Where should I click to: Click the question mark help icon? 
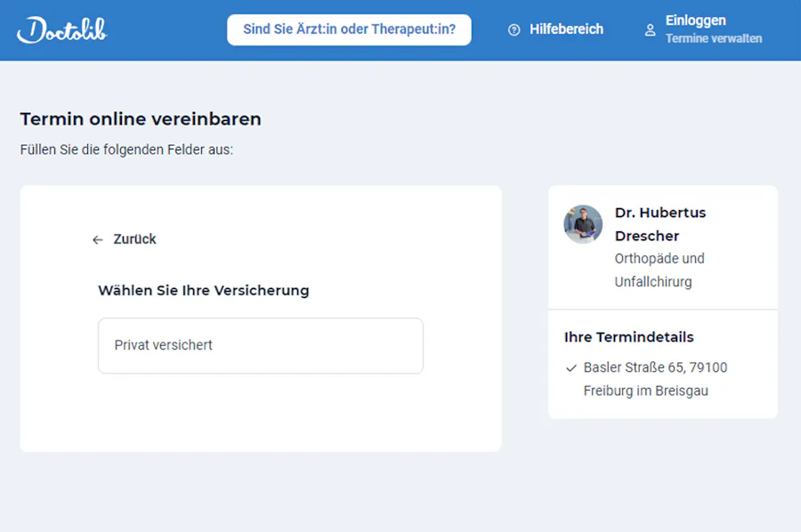[x=514, y=30]
